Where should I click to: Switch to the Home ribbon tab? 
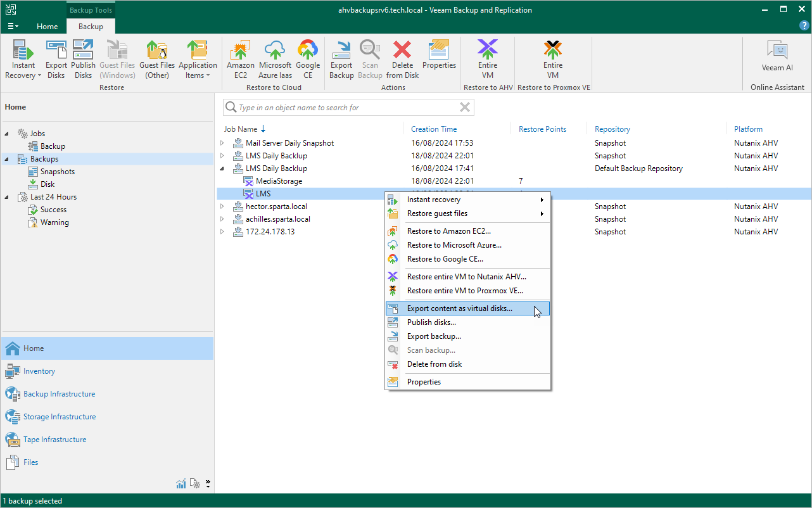tap(47, 27)
